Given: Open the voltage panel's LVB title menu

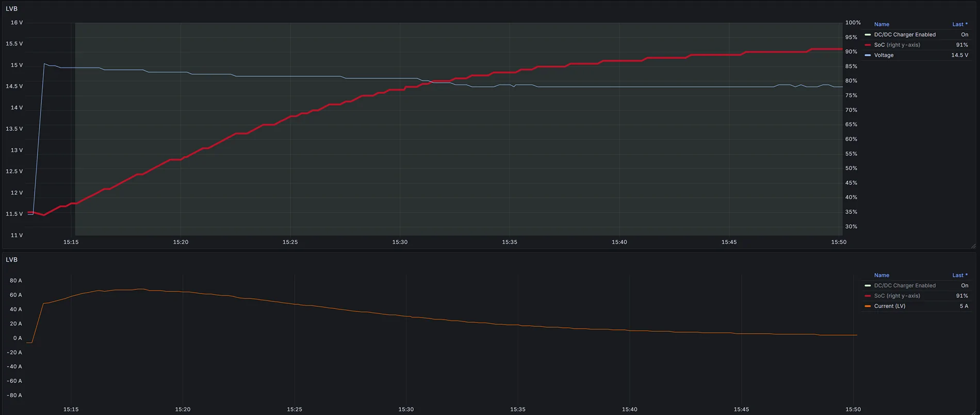Looking at the screenshot, I should (x=11, y=9).
